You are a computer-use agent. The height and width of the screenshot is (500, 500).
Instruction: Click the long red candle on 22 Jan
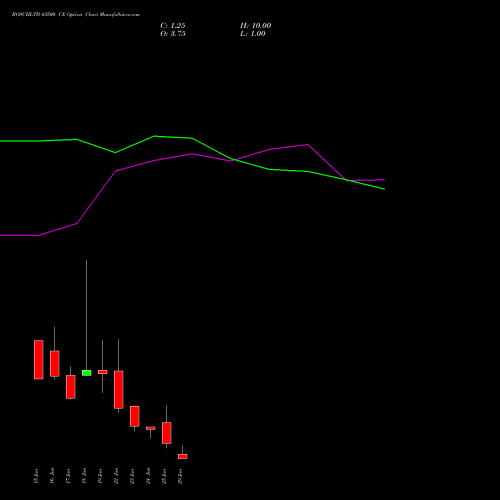point(119,390)
